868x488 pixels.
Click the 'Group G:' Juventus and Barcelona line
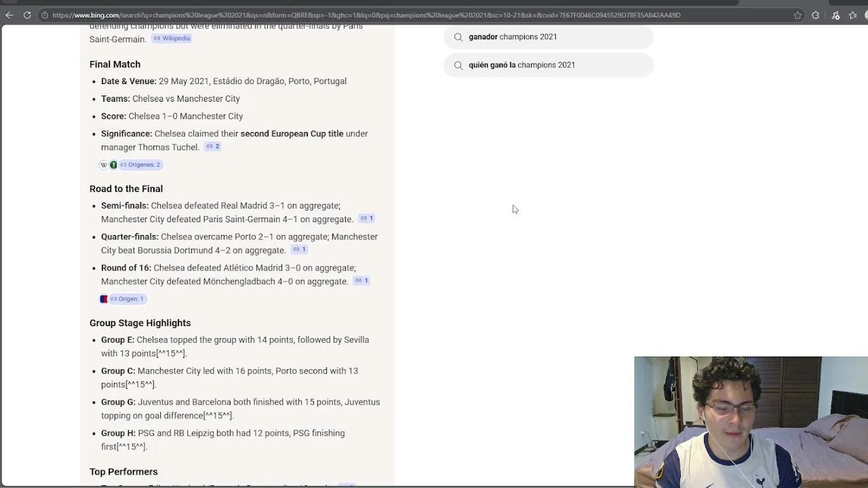tap(241, 409)
